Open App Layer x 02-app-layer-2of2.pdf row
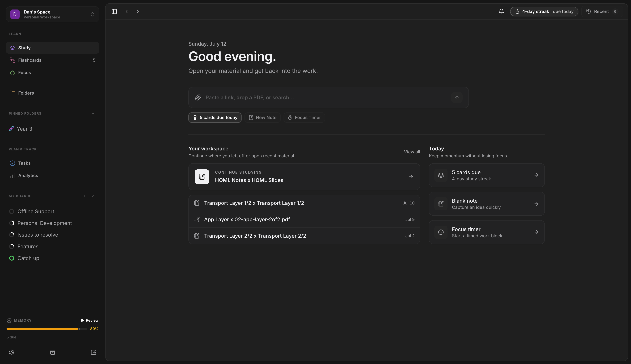This screenshot has width=631, height=364. point(304,219)
